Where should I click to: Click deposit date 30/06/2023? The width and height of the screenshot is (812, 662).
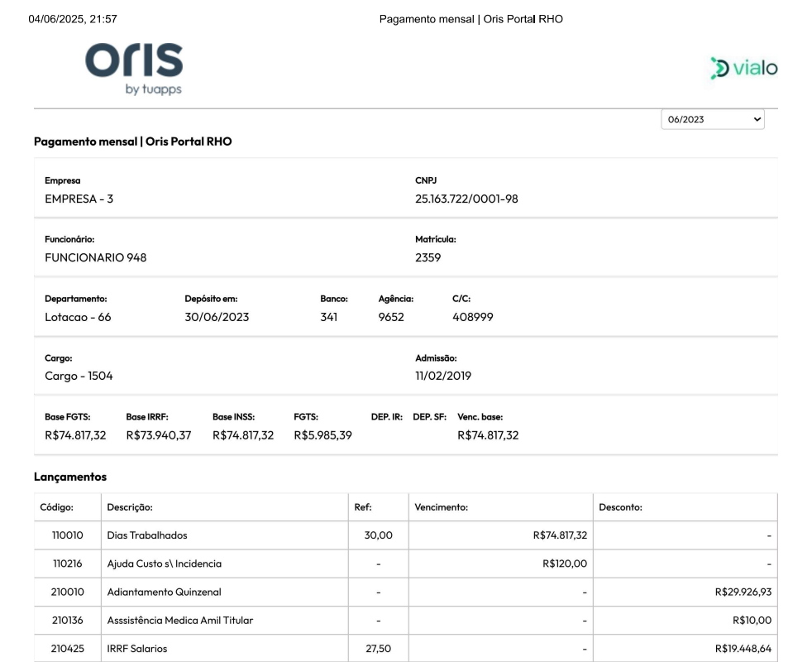click(x=217, y=317)
